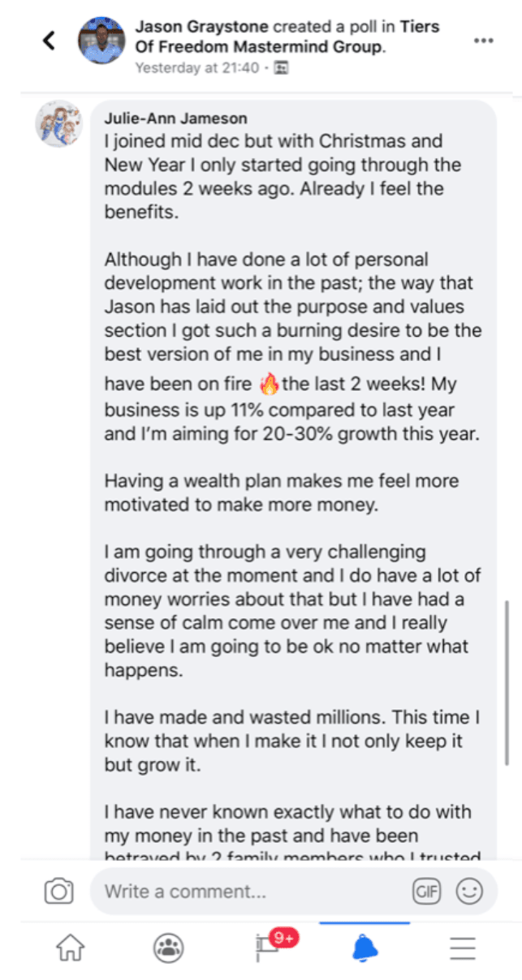Open the hamburger menu tab
The image size is (522, 980).
click(463, 947)
